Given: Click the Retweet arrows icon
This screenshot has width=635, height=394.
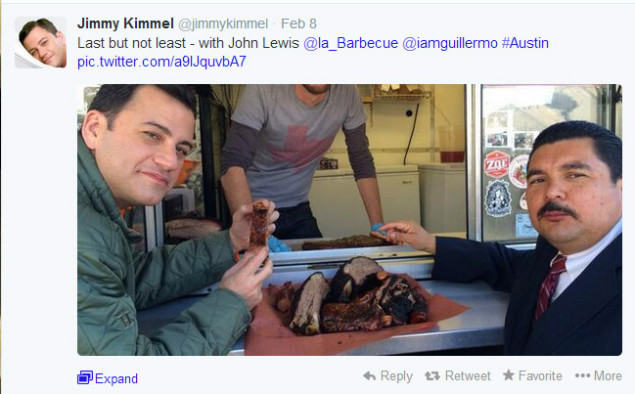Looking at the screenshot, I should click(432, 376).
